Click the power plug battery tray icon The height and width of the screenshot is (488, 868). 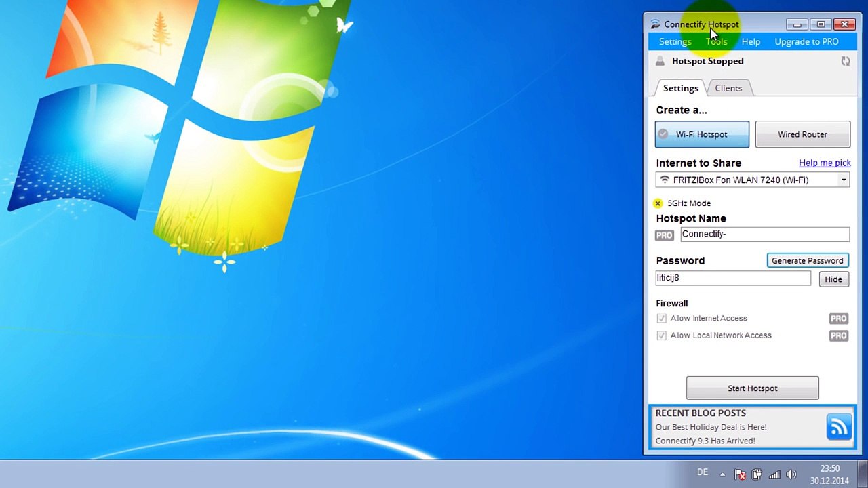click(757, 474)
